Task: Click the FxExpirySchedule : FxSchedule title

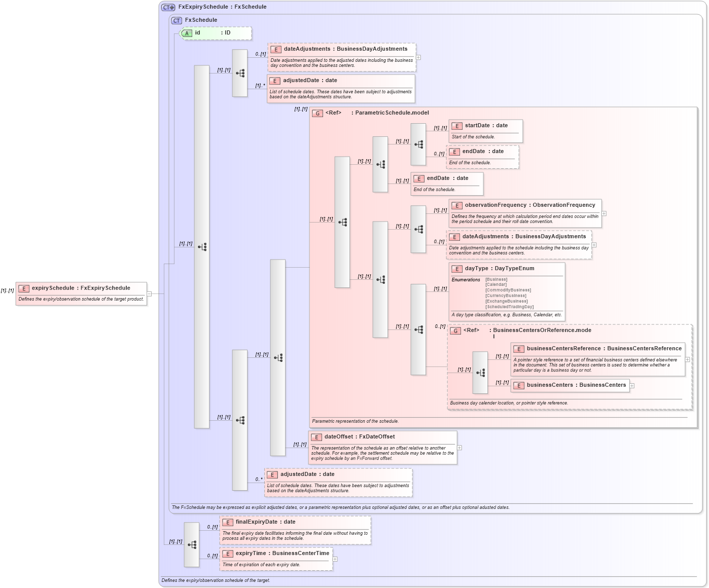Action: point(223,7)
